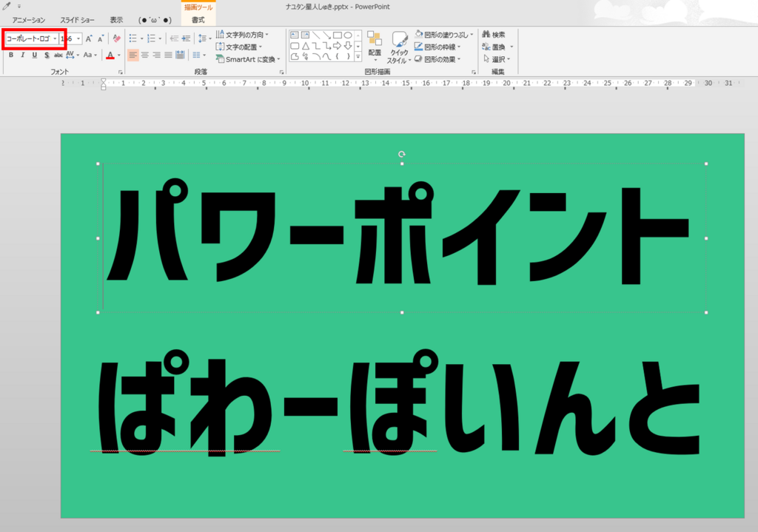Select the scribble shape tool
The height and width of the screenshot is (532, 758).
click(x=305, y=56)
